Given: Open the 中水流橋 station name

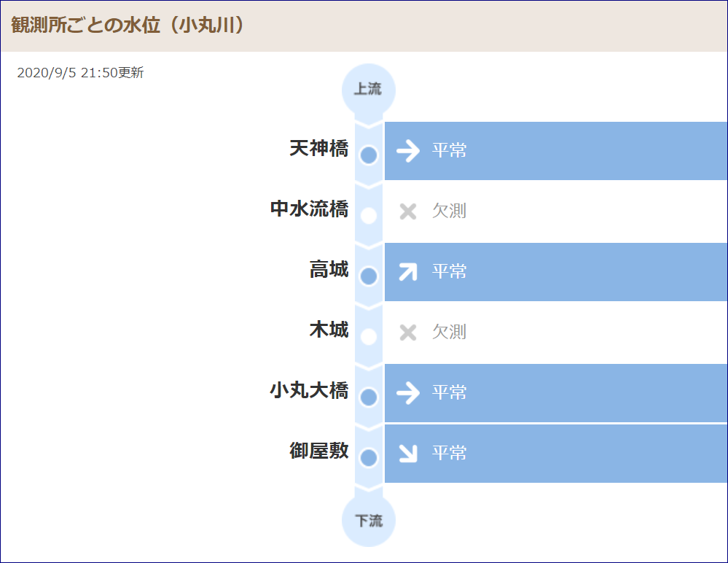Looking at the screenshot, I should pos(309,209).
